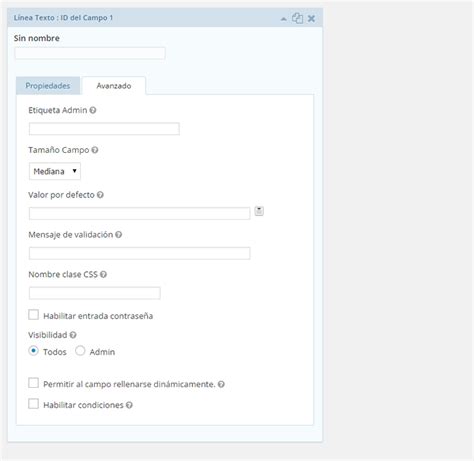Viewport: 474px width, 461px height.
Task: Tick the Habilitar condiciones checkbox
Action: (33, 404)
